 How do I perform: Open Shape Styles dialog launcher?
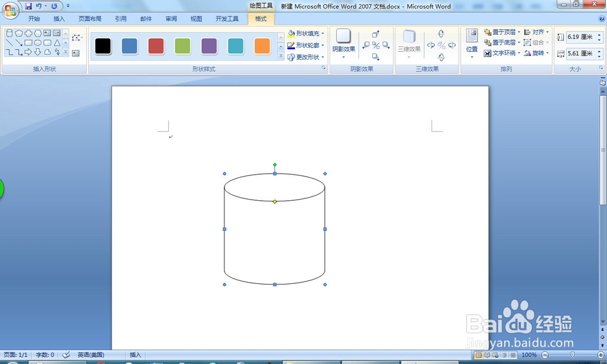[x=324, y=68]
